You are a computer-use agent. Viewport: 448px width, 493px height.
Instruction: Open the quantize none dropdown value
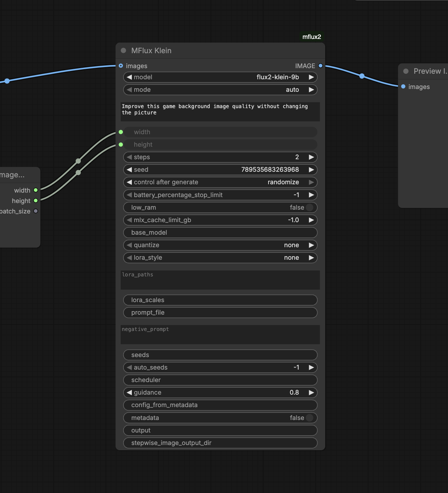coord(291,245)
